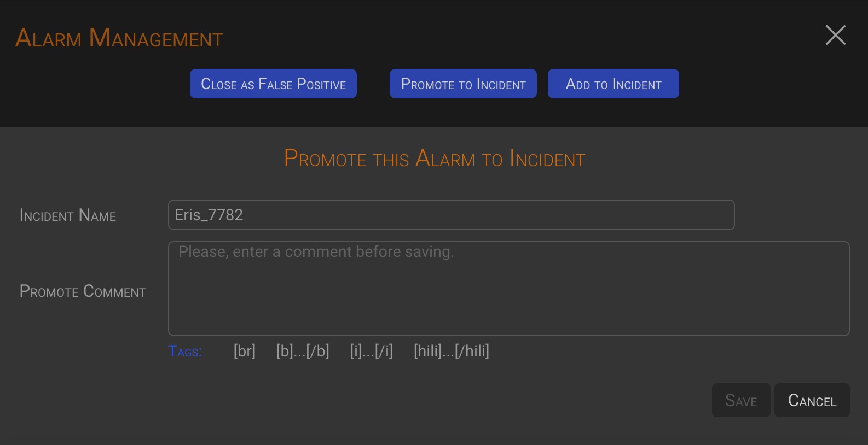
Task: Close the Alarm Management dialog with X
Action: 835,36
